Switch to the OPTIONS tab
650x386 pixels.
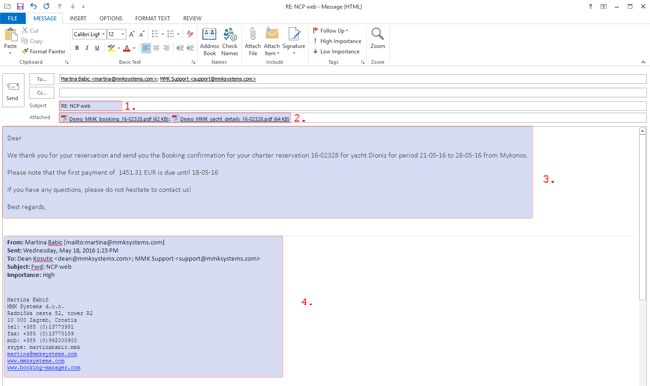(x=111, y=18)
